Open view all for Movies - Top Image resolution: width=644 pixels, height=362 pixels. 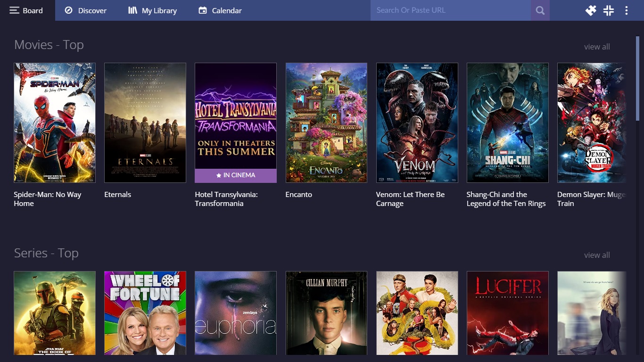pos(597,46)
